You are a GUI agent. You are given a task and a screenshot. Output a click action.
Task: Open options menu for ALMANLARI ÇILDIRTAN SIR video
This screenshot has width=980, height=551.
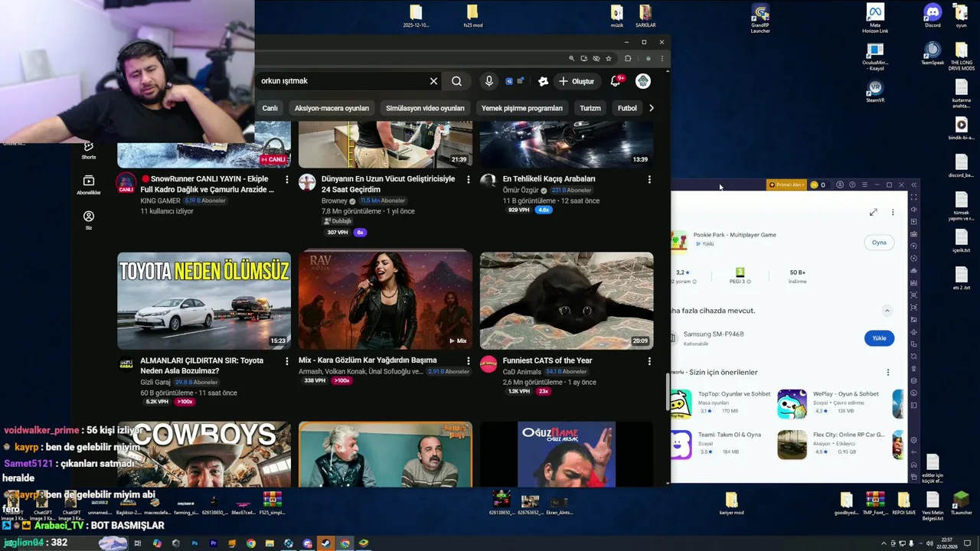pos(287,361)
